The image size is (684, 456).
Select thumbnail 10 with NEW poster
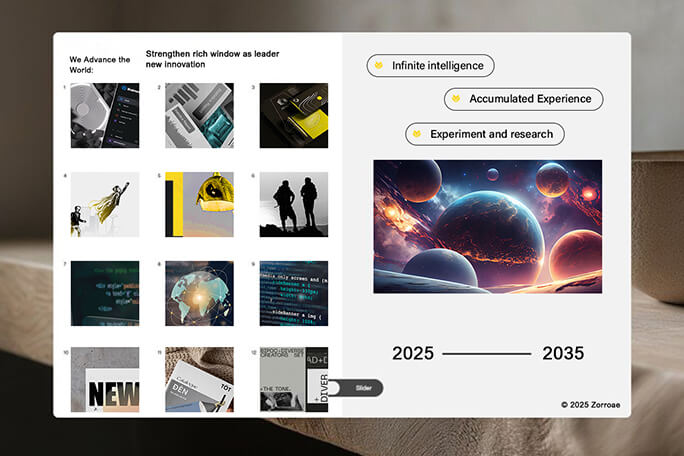(x=105, y=380)
